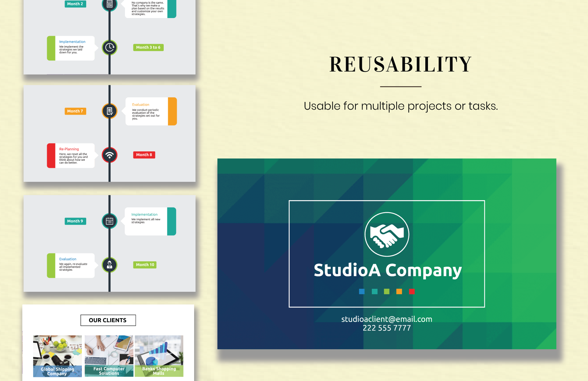Open the Global Shipping Company thumbnail
The width and height of the screenshot is (588, 381).
pos(57,356)
